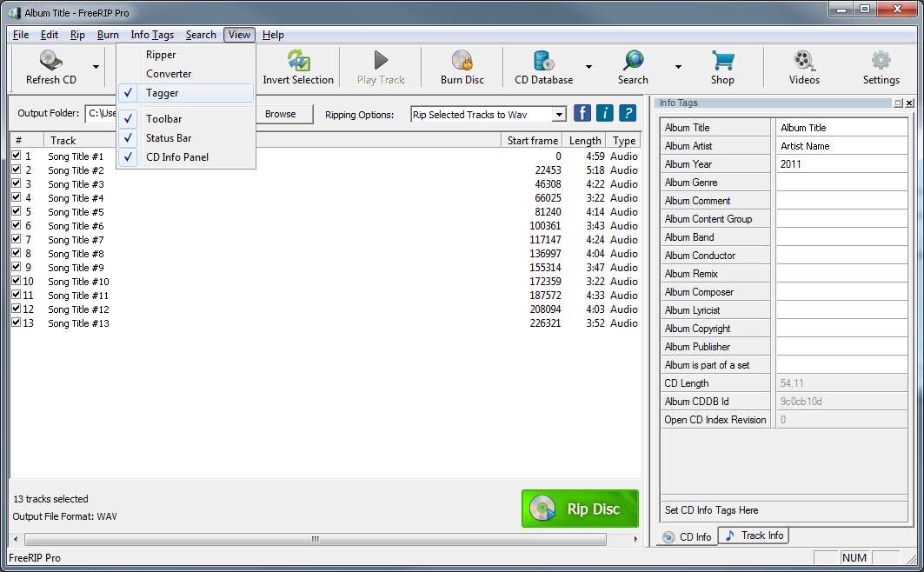Switch to the CD Info tab
The width and height of the screenshot is (924, 572).
click(x=687, y=536)
